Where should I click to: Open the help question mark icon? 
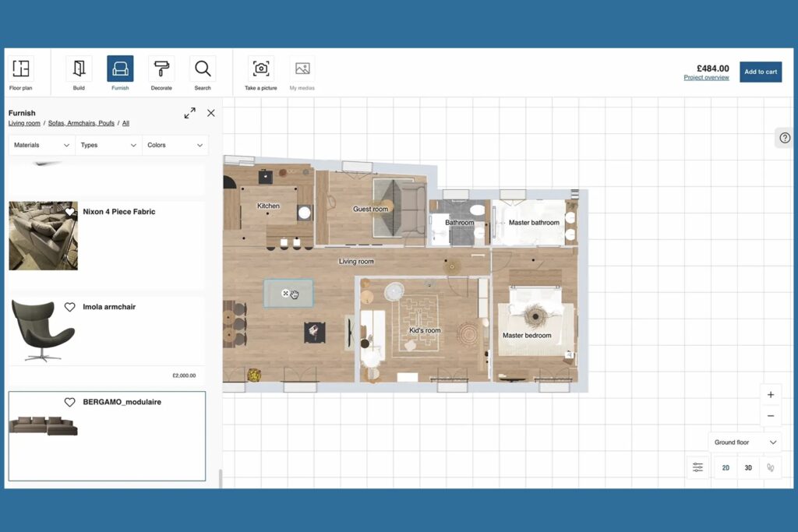tap(785, 138)
